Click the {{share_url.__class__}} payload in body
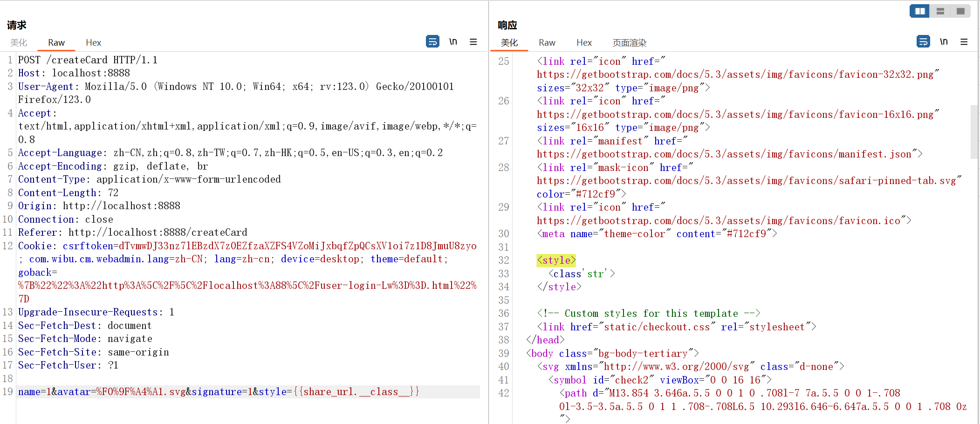The width and height of the screenshot is (980, 424). [x=356, y=392]
